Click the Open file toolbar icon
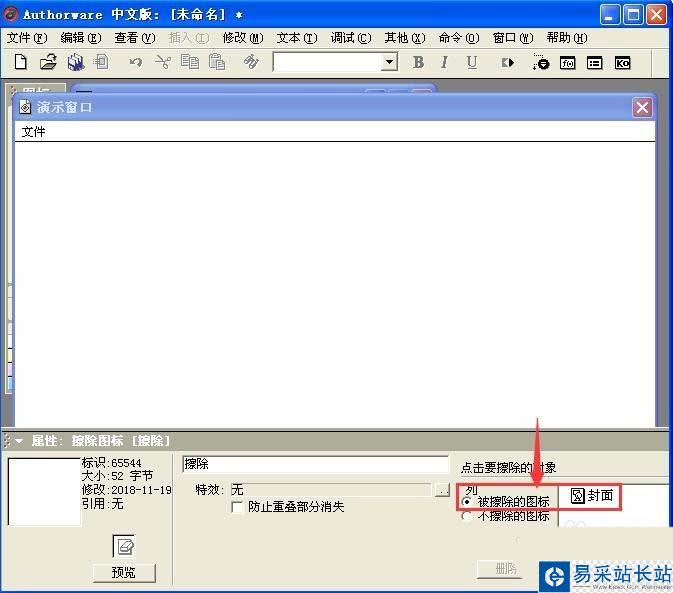The width and height of the screenshot is (673, 593). [48, 62]
